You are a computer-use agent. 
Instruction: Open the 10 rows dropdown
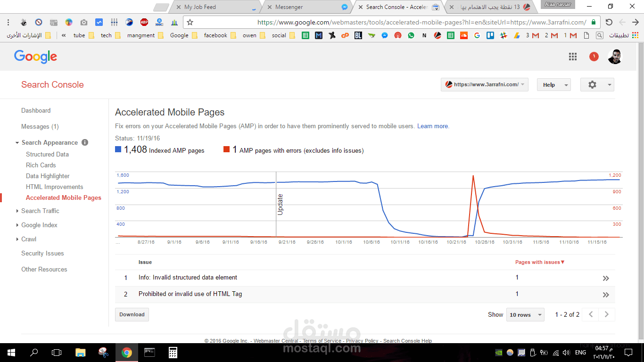525,314
